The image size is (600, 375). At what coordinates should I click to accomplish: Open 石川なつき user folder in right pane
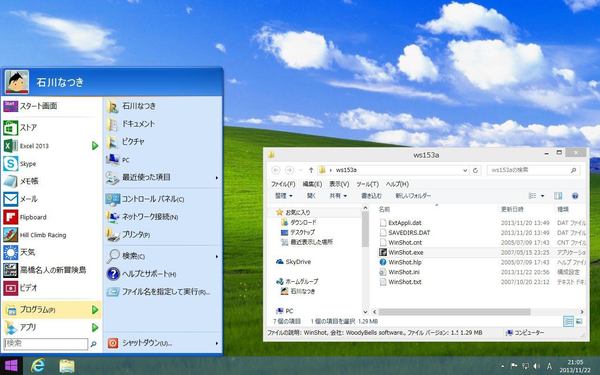point(163,106)
